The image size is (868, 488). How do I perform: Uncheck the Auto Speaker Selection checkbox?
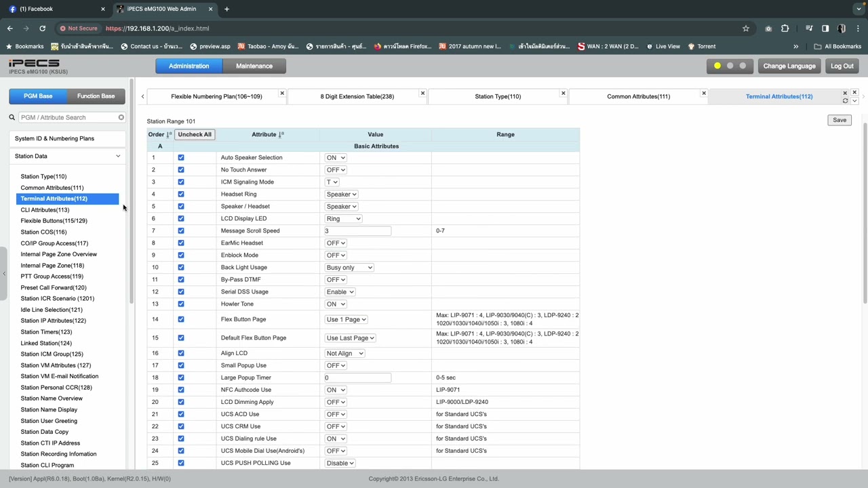click(x=181, y=157)
